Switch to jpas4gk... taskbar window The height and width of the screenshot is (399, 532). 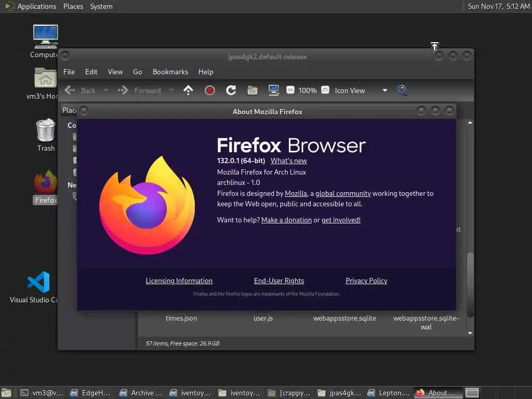point(339,393)
